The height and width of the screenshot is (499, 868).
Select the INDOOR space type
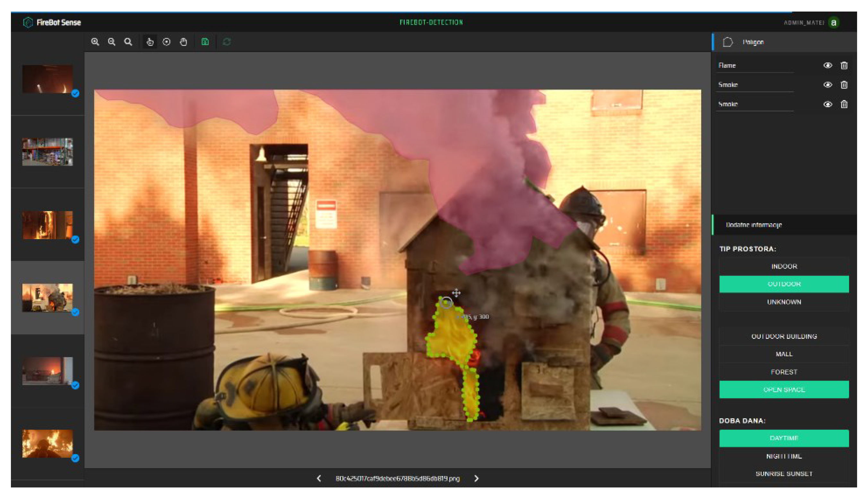(x=784, y=266)
